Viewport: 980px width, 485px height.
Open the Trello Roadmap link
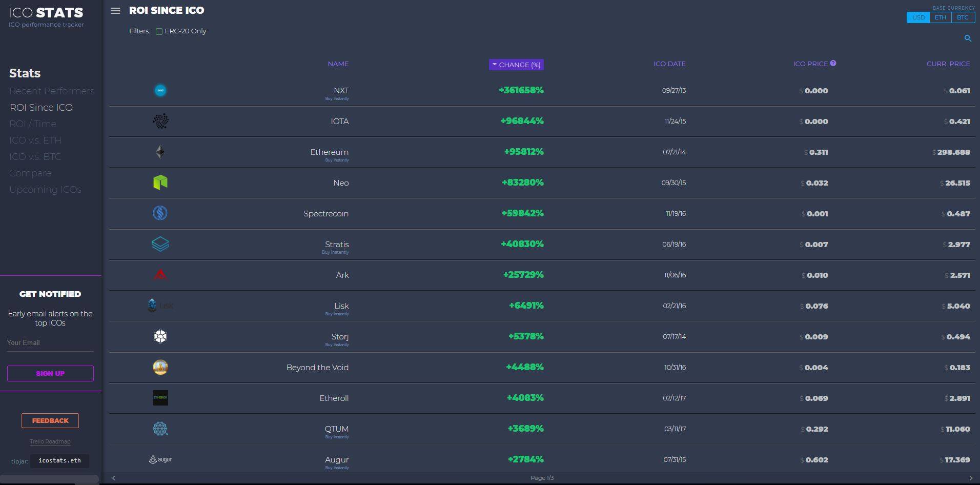[50, 441]
